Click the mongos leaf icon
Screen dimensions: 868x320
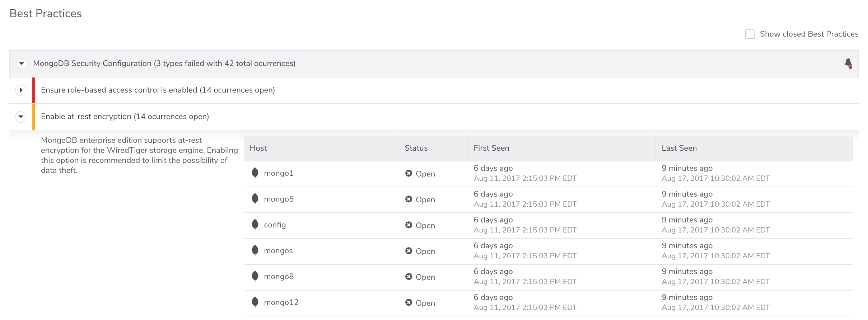[255, 251]
